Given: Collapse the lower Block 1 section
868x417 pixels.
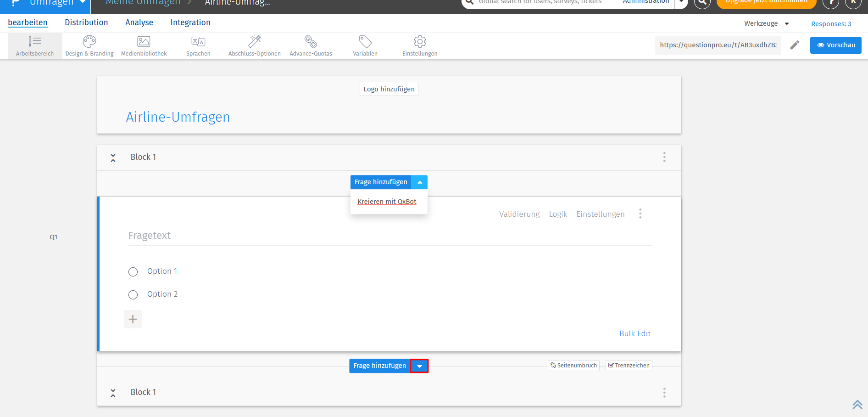Looking at the screenshot, I should pyautogui.click(x=113, y=393).
